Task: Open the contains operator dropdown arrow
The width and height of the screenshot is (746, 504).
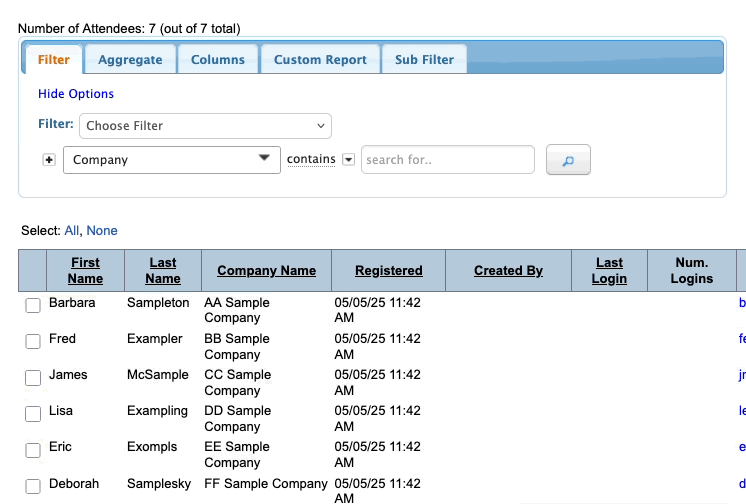Action: coord(348,160)
